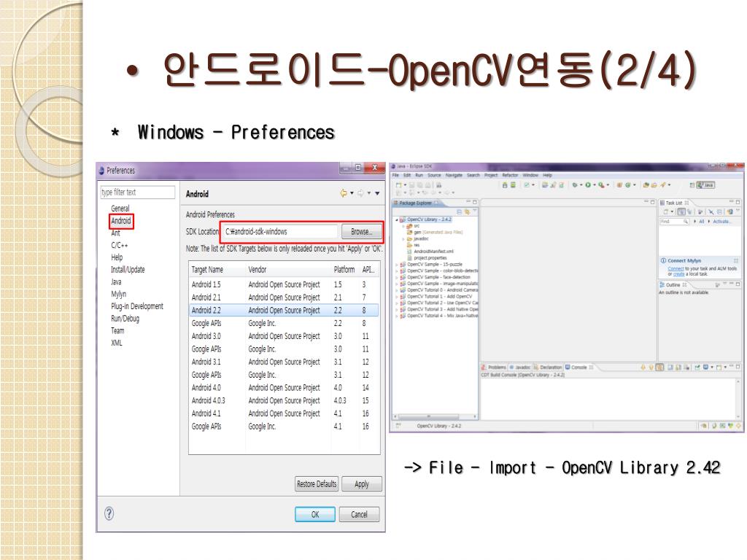Click the Browse... button for SDK Location
747x560 pixels.
(x=362, y=231)
